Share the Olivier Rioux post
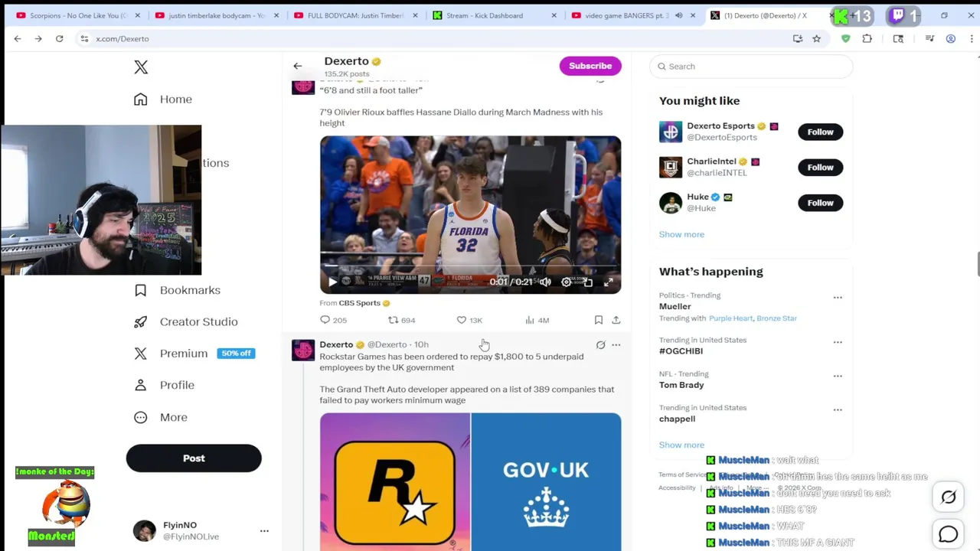Screen dimensions: 980x551 click(x=616, y=320)
